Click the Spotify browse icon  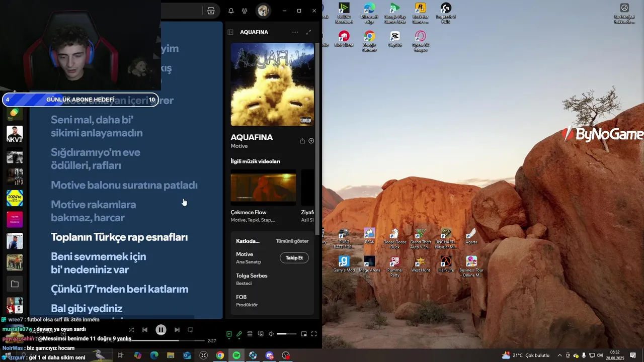pos(211,11)
